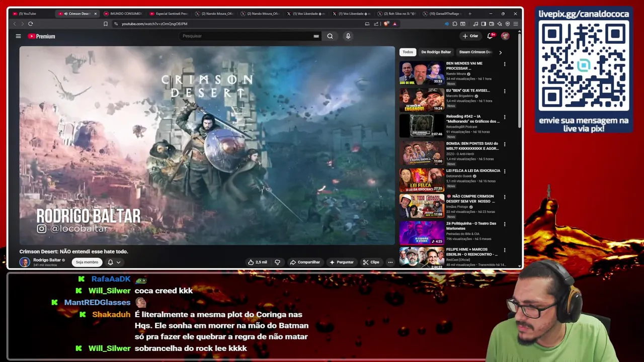The image size is (644, 362).
Task: Switch to the (5) YouTube tab
Action: pos(30,14)
